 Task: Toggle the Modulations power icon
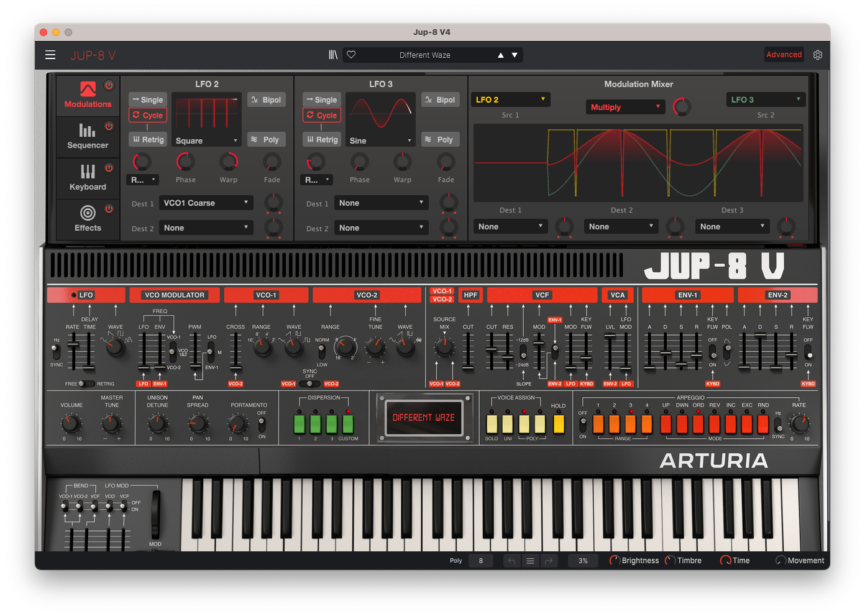click(x=109, y=85)
